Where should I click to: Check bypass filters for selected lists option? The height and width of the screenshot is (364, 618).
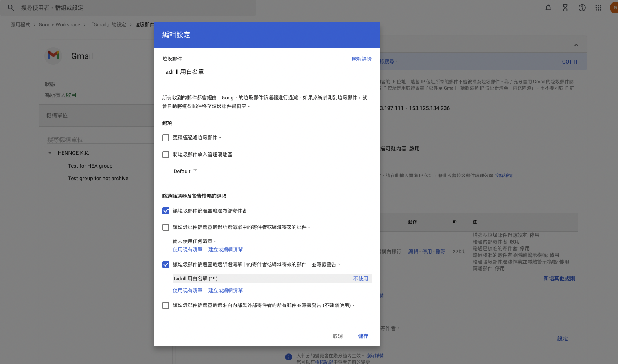coord(166,227)
